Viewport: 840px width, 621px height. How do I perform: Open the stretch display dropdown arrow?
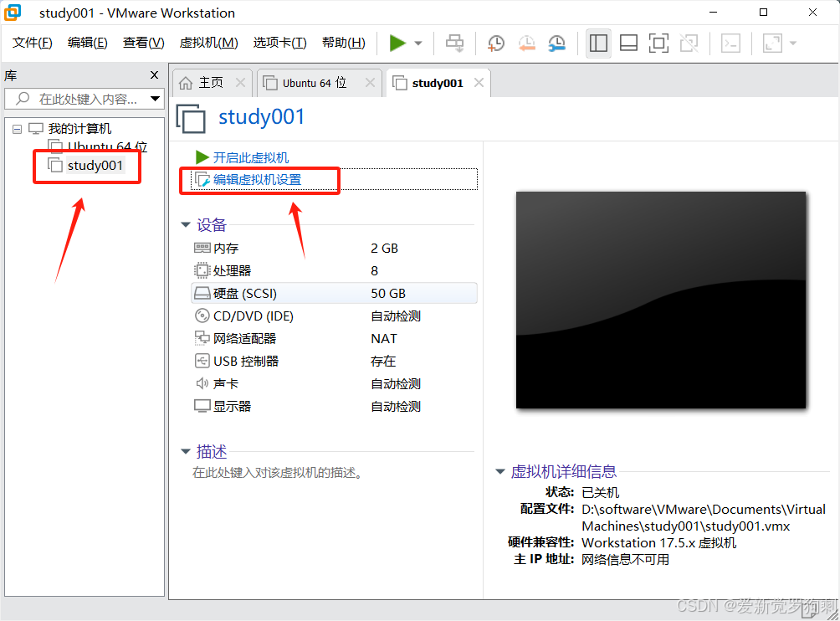coord(793,44)
